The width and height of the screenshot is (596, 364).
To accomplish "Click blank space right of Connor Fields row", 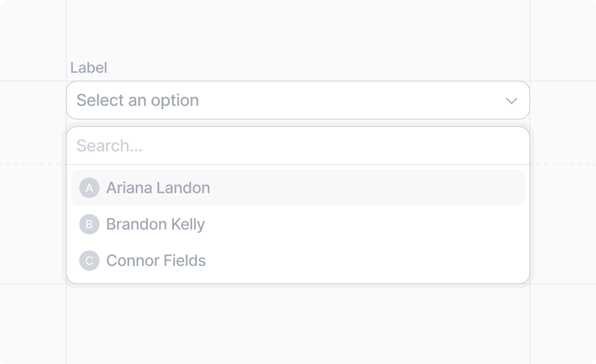I will point(364,261).
